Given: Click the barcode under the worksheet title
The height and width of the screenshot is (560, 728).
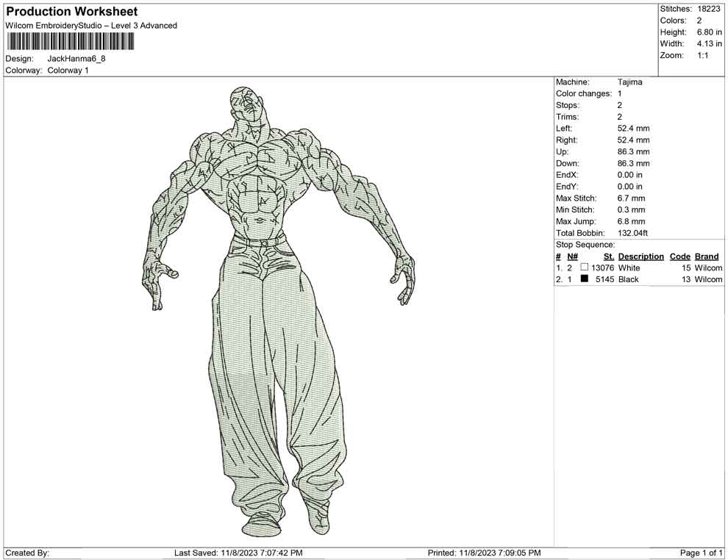Looking at the screenshot, I should [70, 41].
